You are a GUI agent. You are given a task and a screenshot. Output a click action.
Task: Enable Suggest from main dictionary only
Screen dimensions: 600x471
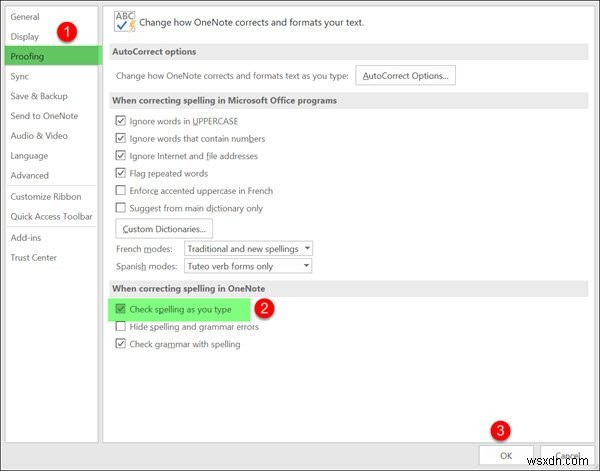(121, 208)
